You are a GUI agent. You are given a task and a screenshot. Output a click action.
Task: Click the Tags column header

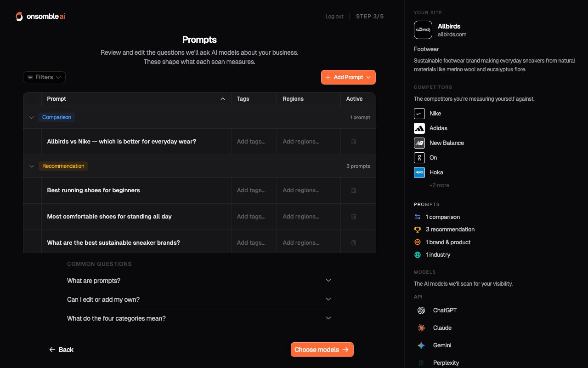click(254, 99)
